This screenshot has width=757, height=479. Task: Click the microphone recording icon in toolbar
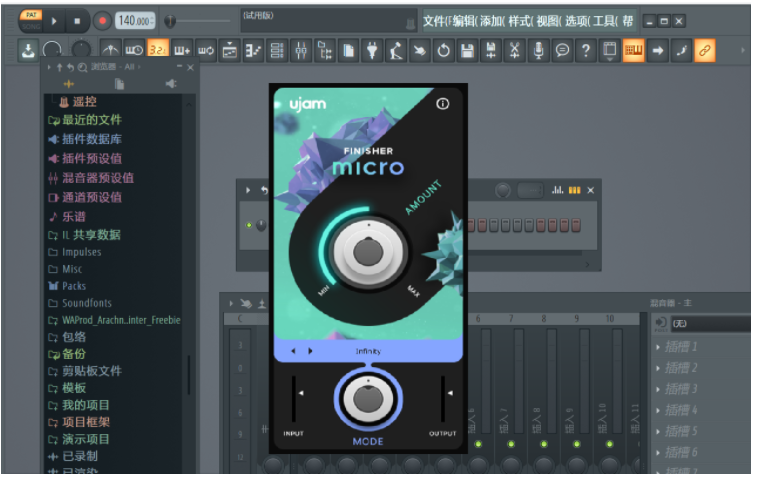point(539,50)
